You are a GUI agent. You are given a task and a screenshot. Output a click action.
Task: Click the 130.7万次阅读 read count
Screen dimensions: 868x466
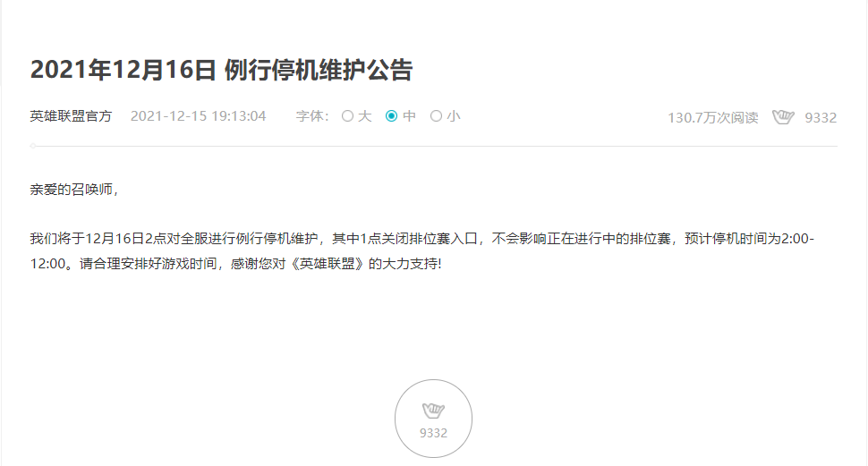[713, 117]
